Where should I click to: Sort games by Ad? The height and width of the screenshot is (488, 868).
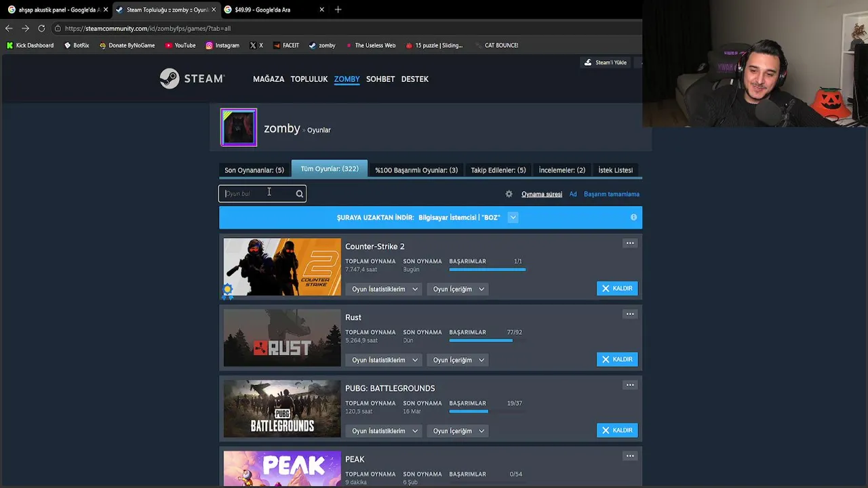point(573,195)
